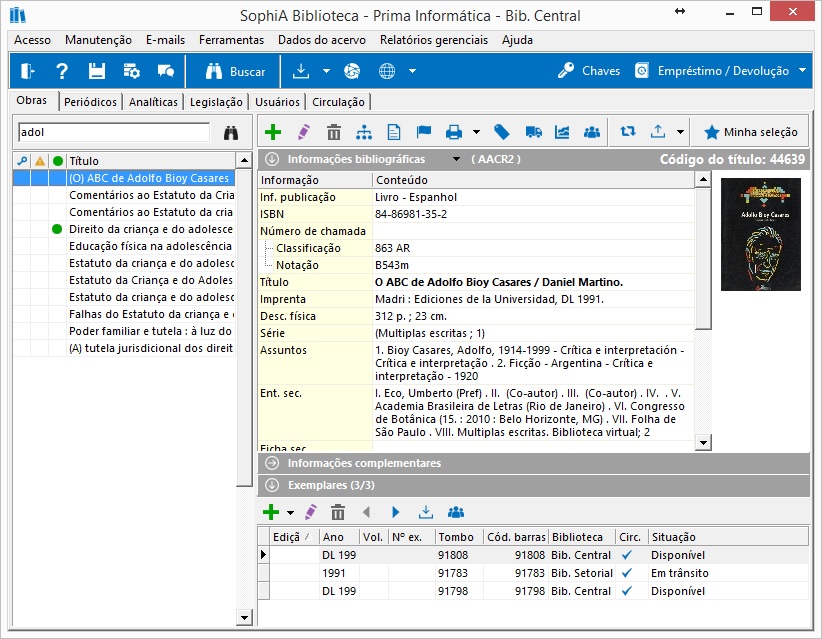Open the dropdown arrow next to the blue toolbar download icon
This screenshot has height=639, width=822.
326,71
